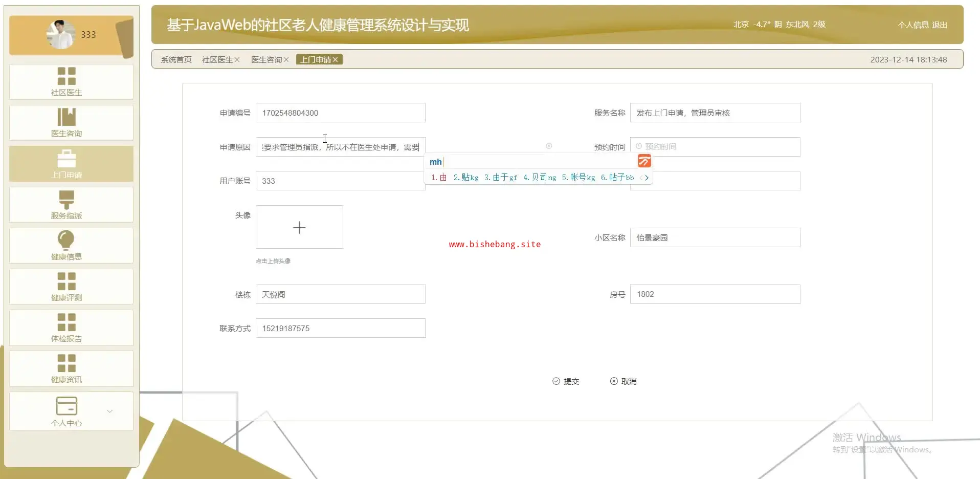This screenshot has width=980, height=479.
Task: Expand the 个人中心 submenu chevron
Action: [109, 411]
